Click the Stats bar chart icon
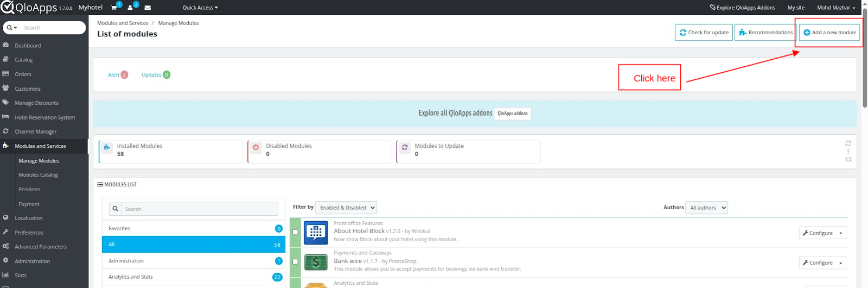Image resolution: width=868 pixels, height=288 pixels. (x=5, y=275)
